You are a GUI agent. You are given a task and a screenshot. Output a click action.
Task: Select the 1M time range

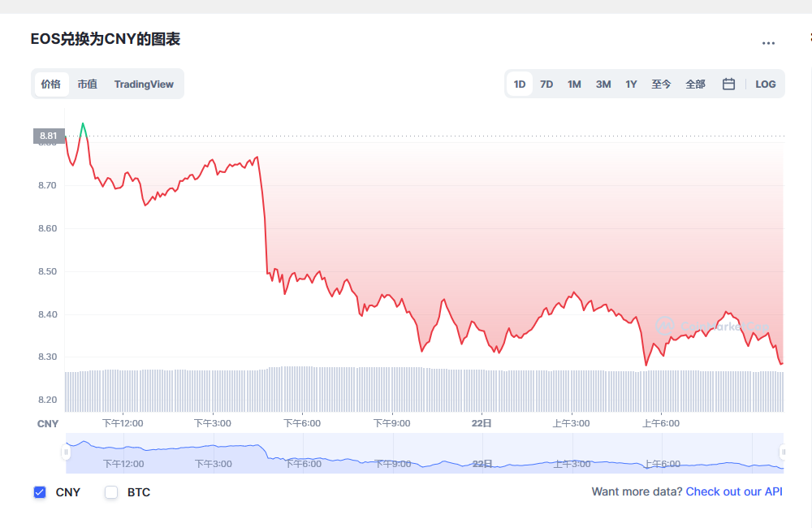pyautogui.click(x=574, y=84)
